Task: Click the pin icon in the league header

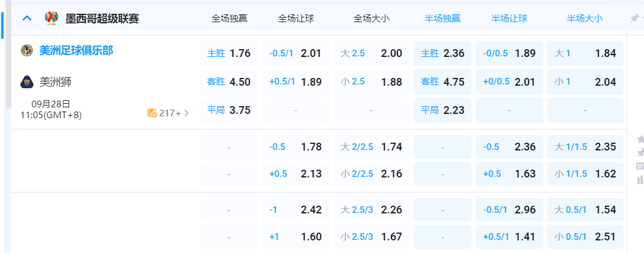Action: 634,19
